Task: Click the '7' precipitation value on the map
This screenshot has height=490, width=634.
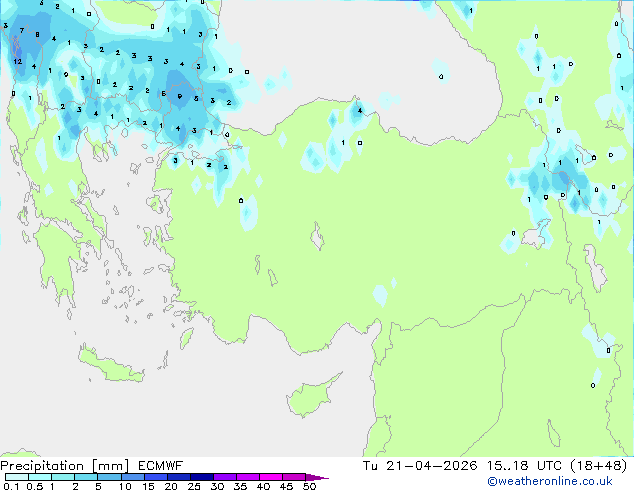Action: 22,30
